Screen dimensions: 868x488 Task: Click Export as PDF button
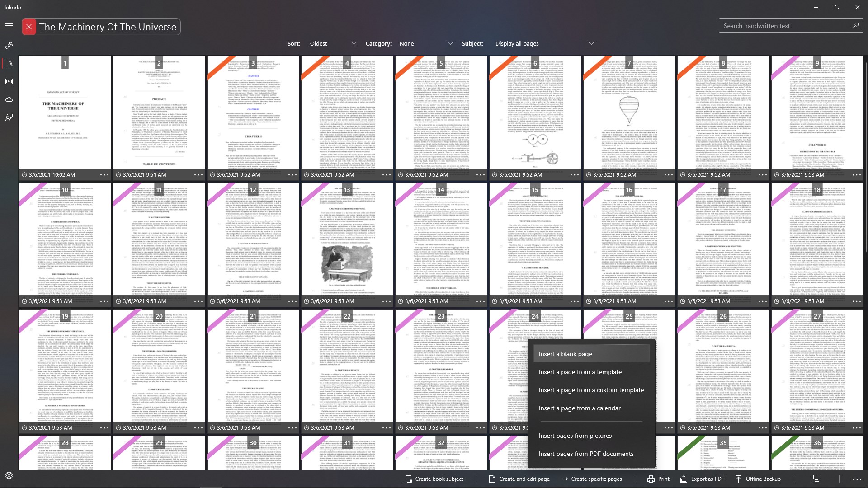click(x=702, y=479)
